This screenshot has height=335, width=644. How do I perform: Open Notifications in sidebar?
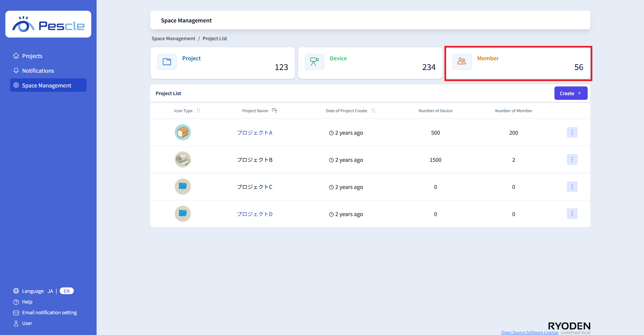[x=38, y=71]
